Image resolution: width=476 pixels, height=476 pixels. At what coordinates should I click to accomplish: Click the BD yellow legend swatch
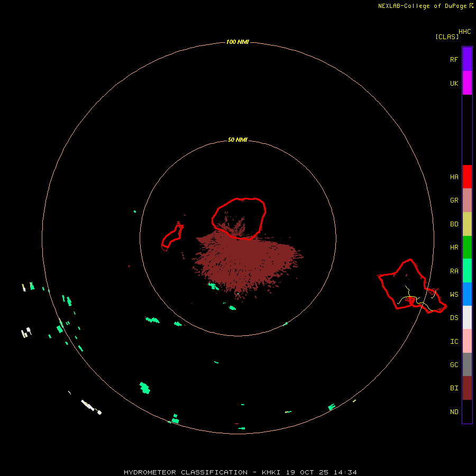point(467,224)
